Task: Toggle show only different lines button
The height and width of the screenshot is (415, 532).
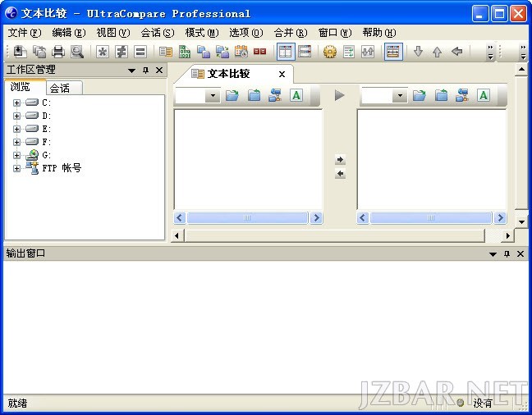Action: pos(122,52)
